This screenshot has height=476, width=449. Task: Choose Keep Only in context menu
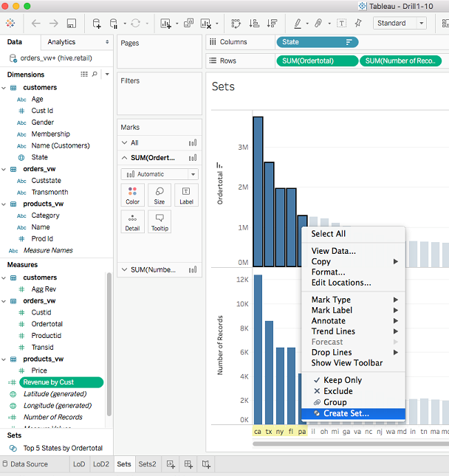(342, 380)
